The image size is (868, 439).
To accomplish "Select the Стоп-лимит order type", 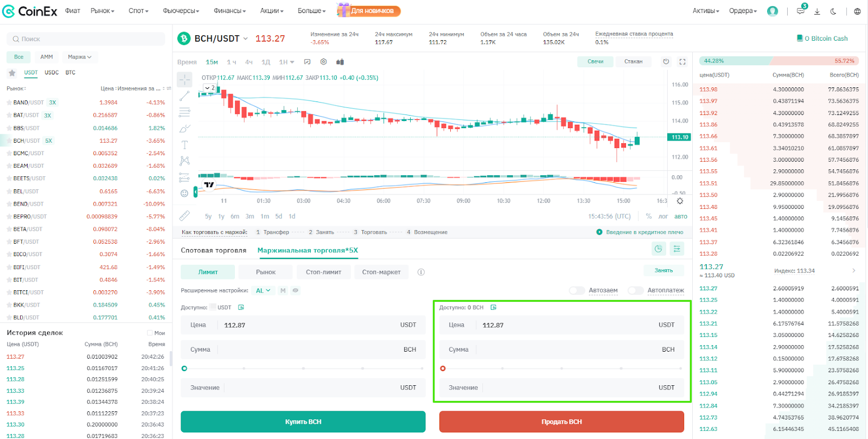I will click(x=324, y=272).
